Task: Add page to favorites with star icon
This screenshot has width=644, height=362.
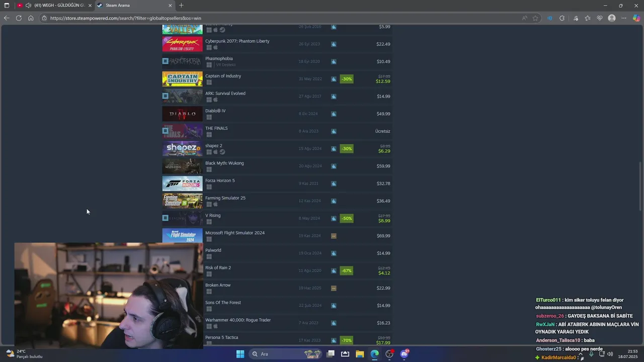Action: point(535,18)
